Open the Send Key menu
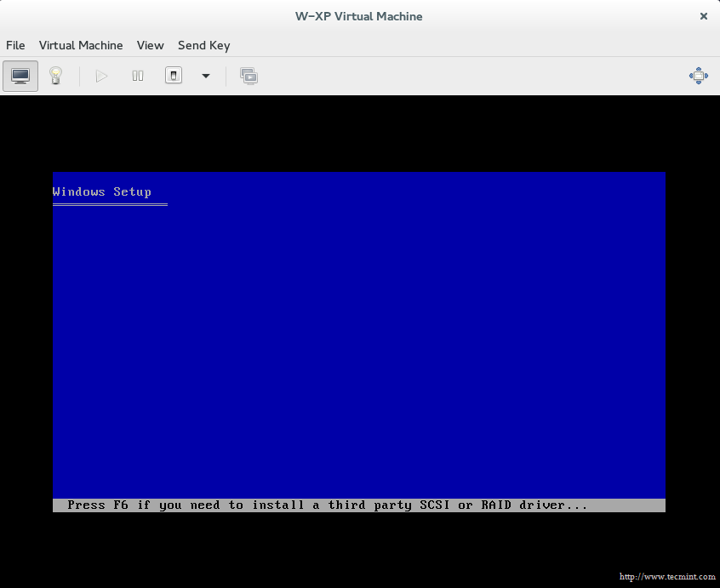 (204, 45)
